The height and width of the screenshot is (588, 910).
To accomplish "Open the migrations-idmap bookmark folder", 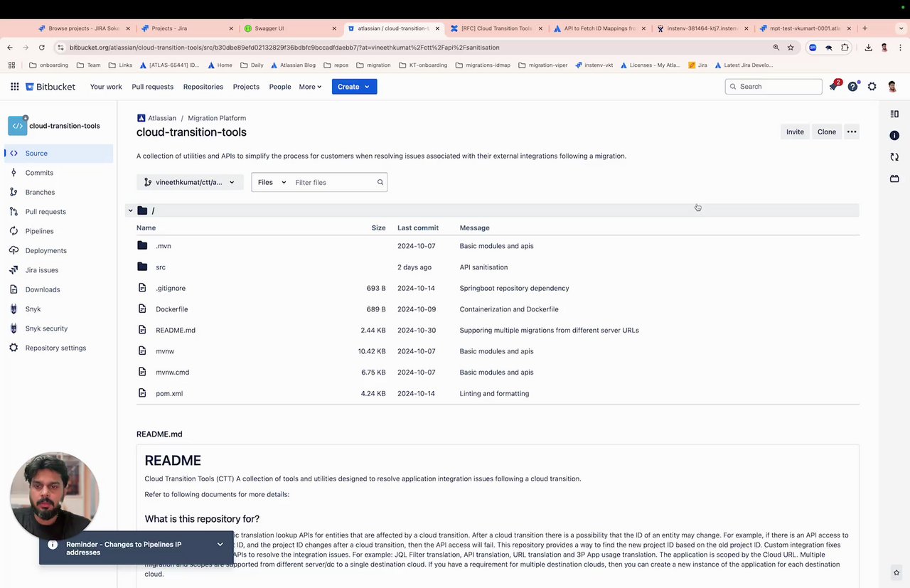I will click(x=483, y=65).
